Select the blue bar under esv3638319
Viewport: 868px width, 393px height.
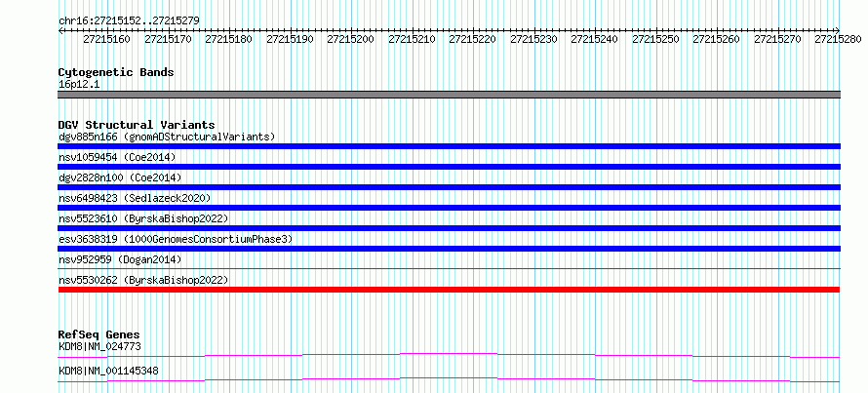[x=449, y=249]
